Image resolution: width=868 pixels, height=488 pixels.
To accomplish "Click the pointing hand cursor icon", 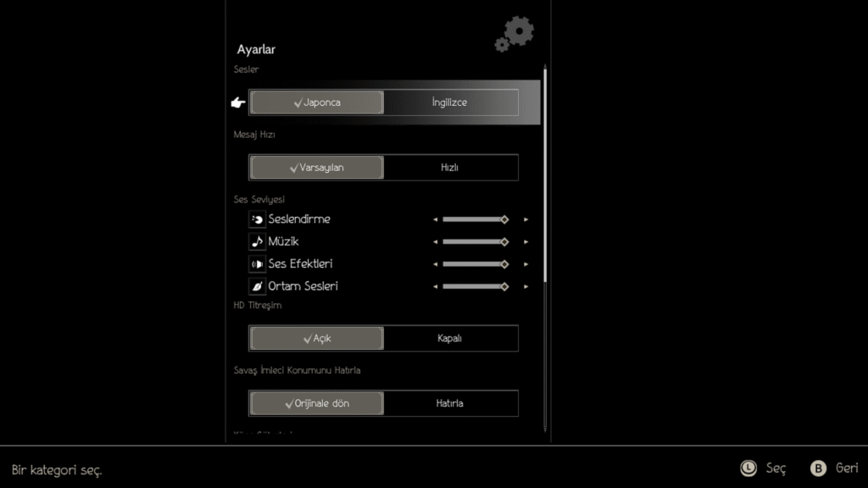I will tap(238, 103).
